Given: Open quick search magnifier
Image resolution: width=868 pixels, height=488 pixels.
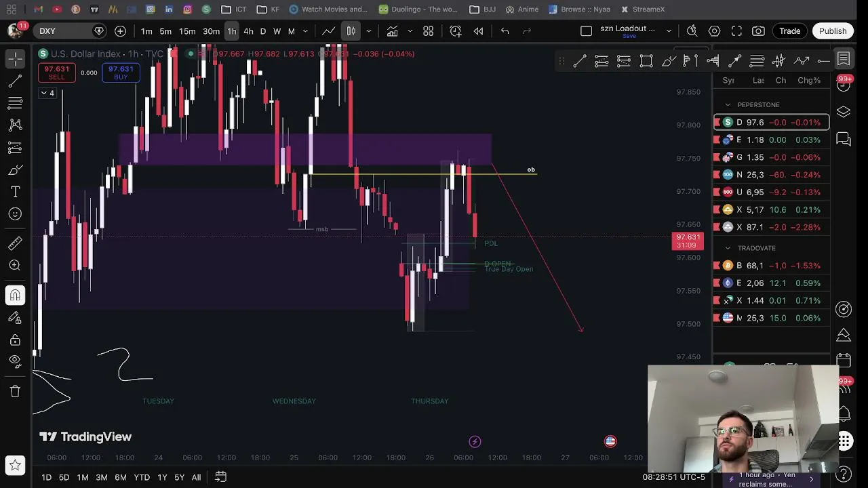Looking at the screenshot, I should click(x=692, y=31).
